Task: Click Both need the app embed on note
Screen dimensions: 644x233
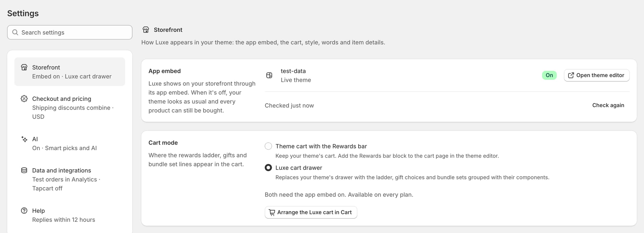Action: [339, 195]
